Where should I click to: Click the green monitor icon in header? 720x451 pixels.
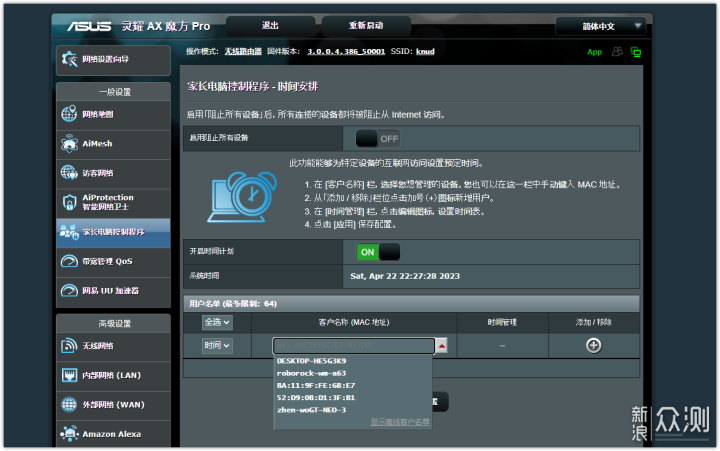(x=636, y=52)
